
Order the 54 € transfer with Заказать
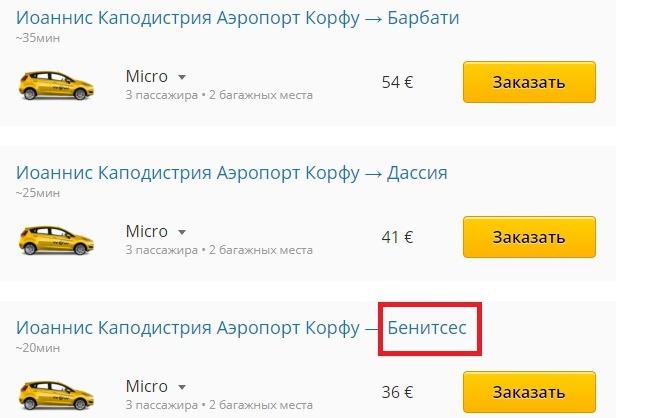coord(529,82)
